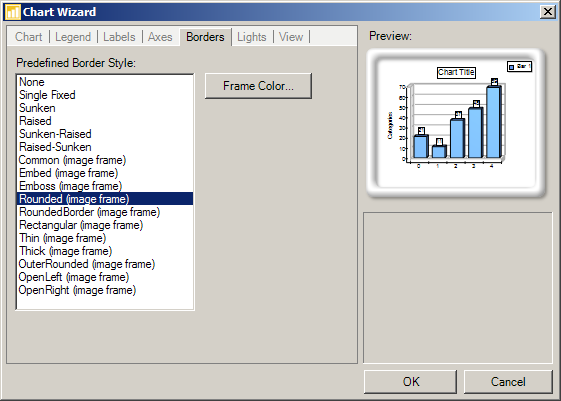Open the Legend tab
This screenshot has width=561, height=401.
[73, 37]
